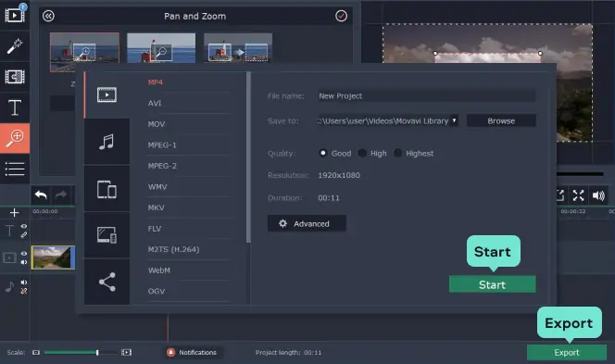Choose MOV format from list
Image resolution: width=615 pixels, height=364 pixels.
[x=157, y=124]
